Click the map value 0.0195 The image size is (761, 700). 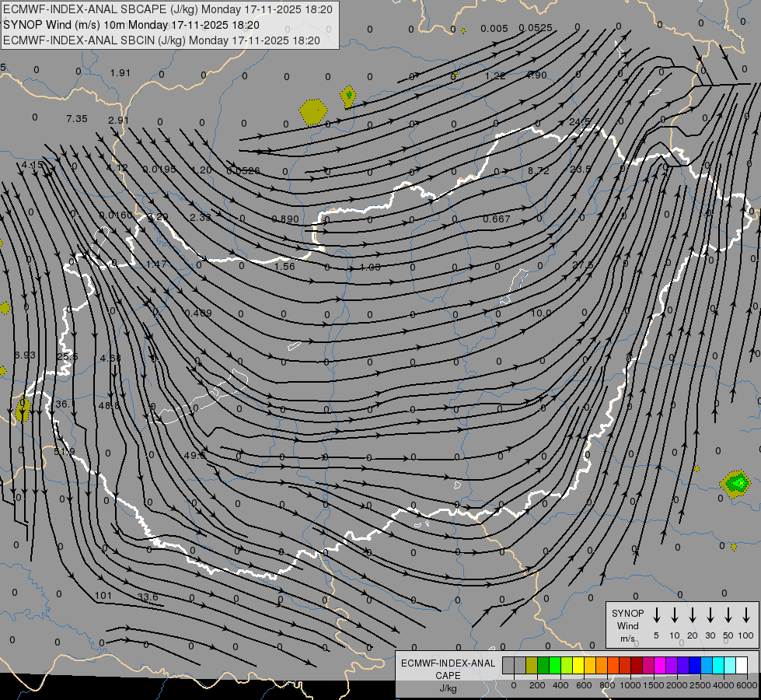(159, 169)
